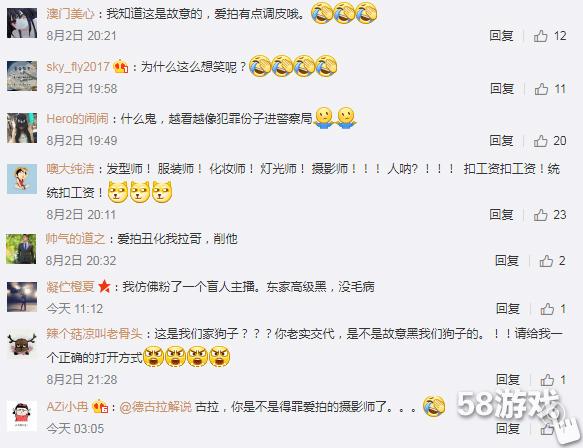The image size is (583, 448).
Task: Open AZi小冉's profile avatar
Action: point(22,416)
